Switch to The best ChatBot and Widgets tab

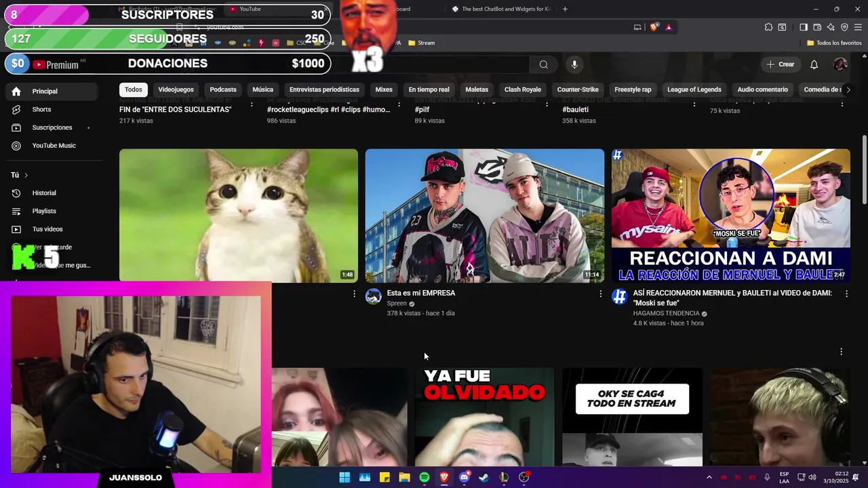(x=500, y=9)
